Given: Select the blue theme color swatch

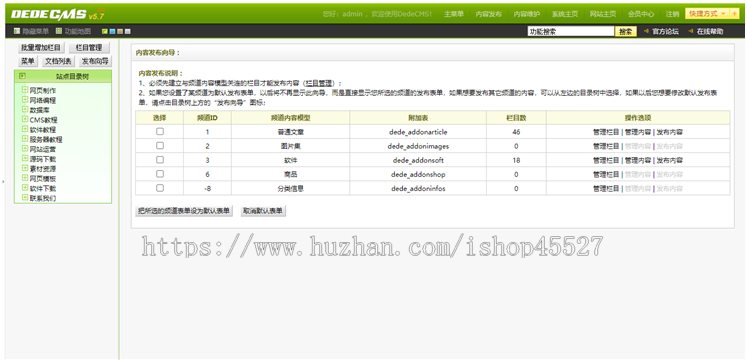Looking at the screenshot, I should point(112,32).
